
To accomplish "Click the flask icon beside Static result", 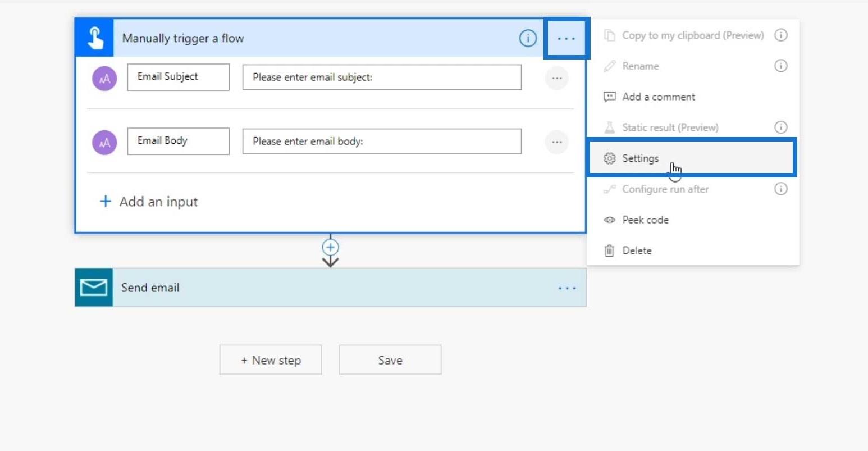I will [610, 127].
